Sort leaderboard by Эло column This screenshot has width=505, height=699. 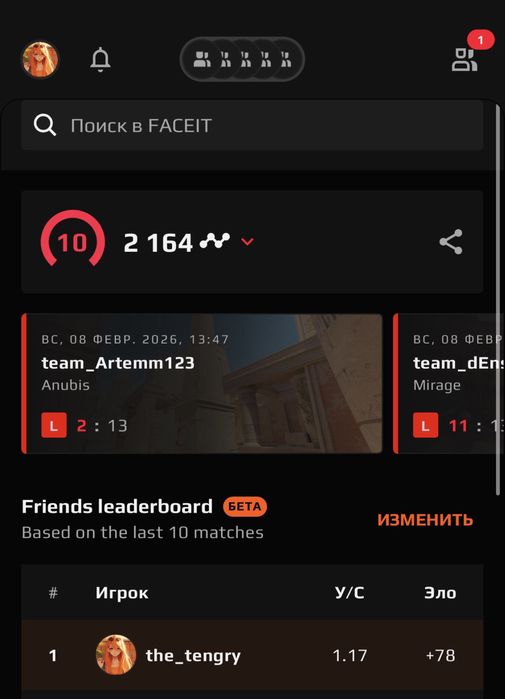(x=440, y=593)
